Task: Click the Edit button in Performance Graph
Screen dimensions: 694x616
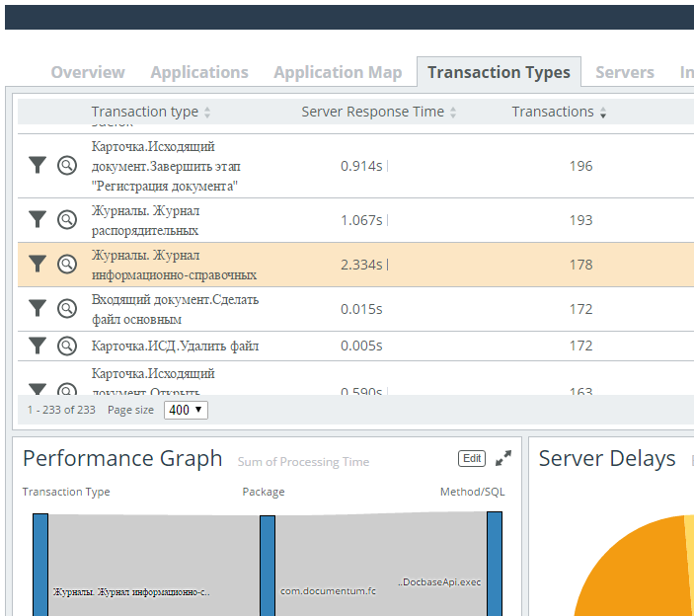Action: [473, 458]
